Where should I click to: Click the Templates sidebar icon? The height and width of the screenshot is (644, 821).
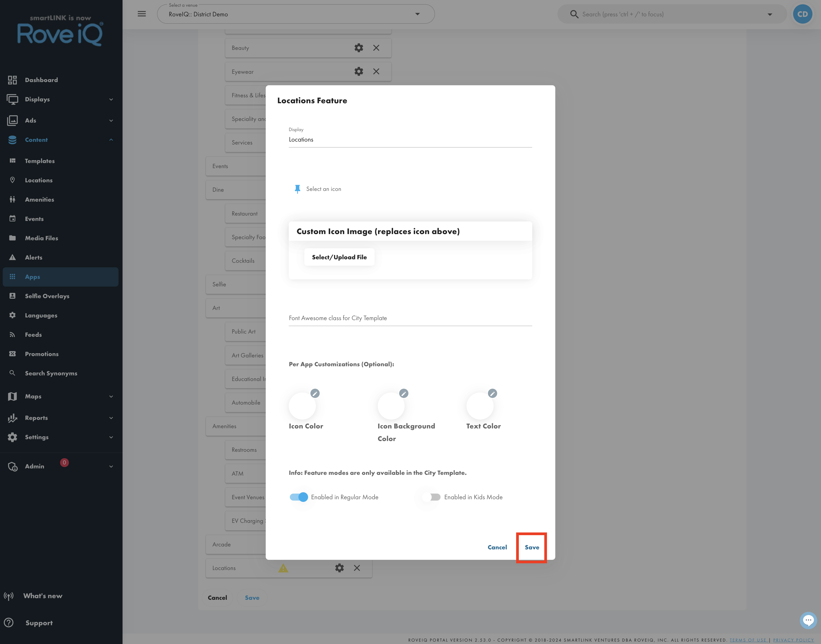pyautogui.click(x=12, y=161)
